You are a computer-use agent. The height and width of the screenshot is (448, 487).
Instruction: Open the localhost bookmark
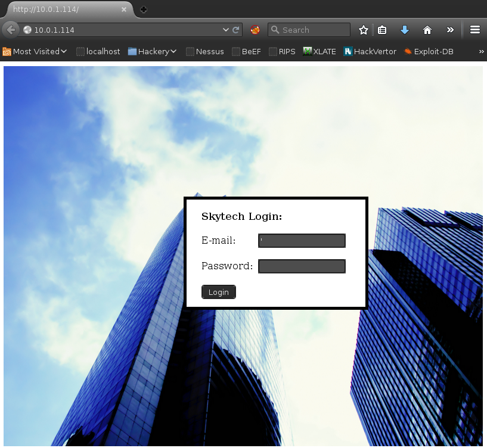coord(98,51)
